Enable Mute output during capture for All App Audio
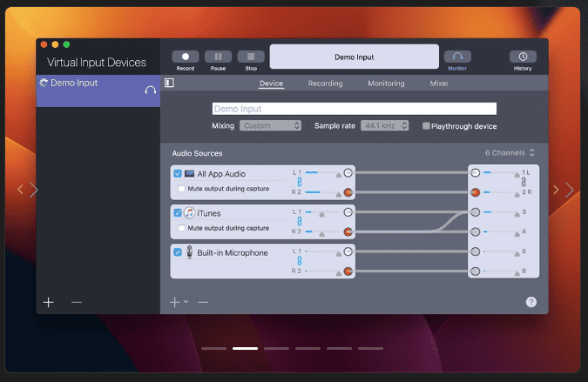The image size is (588, 382). 181,188
